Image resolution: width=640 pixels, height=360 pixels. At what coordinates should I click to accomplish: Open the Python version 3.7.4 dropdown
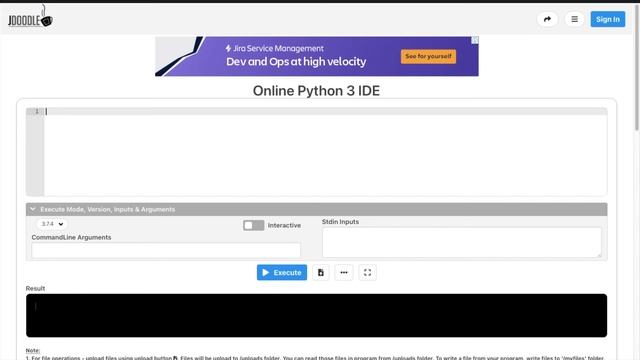click(x=52, y=224)
